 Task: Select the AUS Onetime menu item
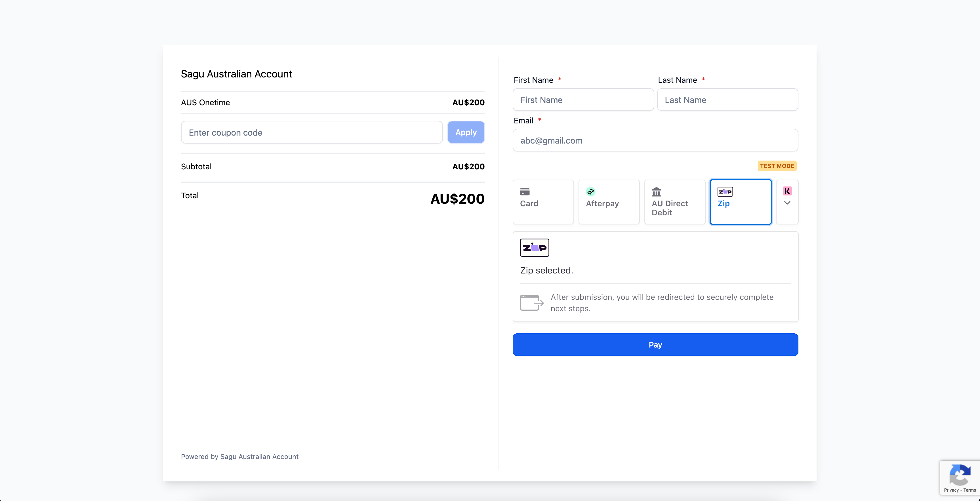pyautogui.click(x=205, y=102)
